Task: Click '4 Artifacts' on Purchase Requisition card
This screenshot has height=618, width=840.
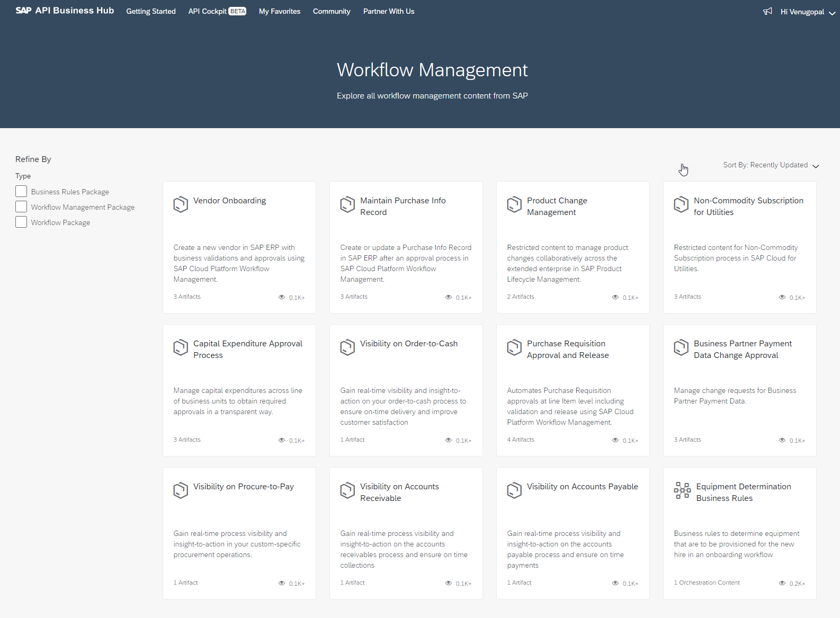Action: [521, 440]
